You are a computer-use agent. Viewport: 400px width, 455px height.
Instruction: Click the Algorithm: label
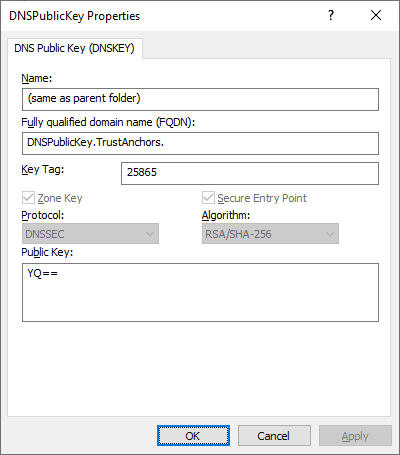[226, 215]
